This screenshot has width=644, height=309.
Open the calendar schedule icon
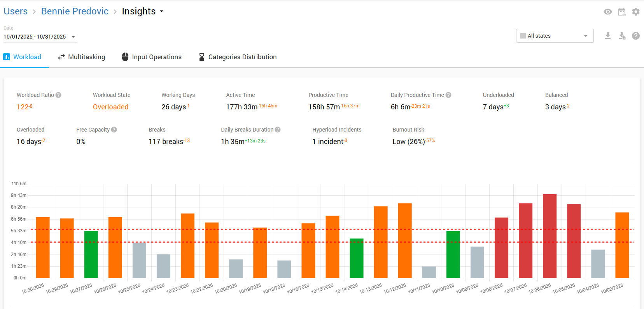pos(622,12)
